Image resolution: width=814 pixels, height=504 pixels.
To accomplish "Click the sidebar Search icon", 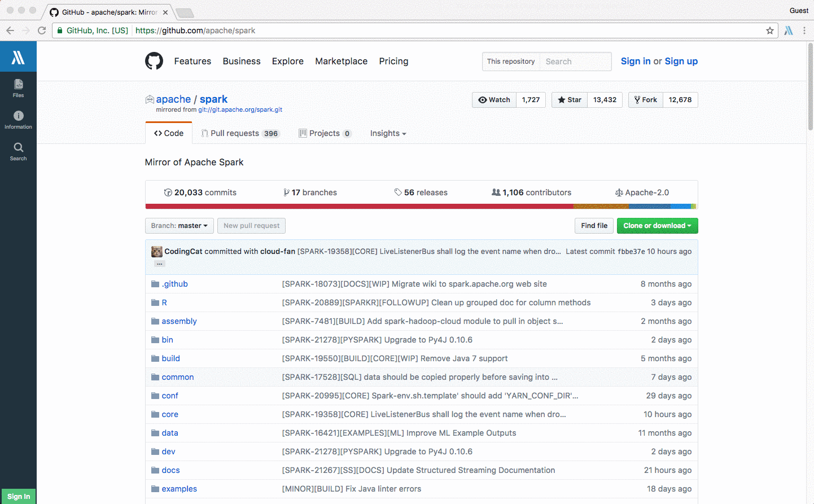I will [x=18, y=151].
